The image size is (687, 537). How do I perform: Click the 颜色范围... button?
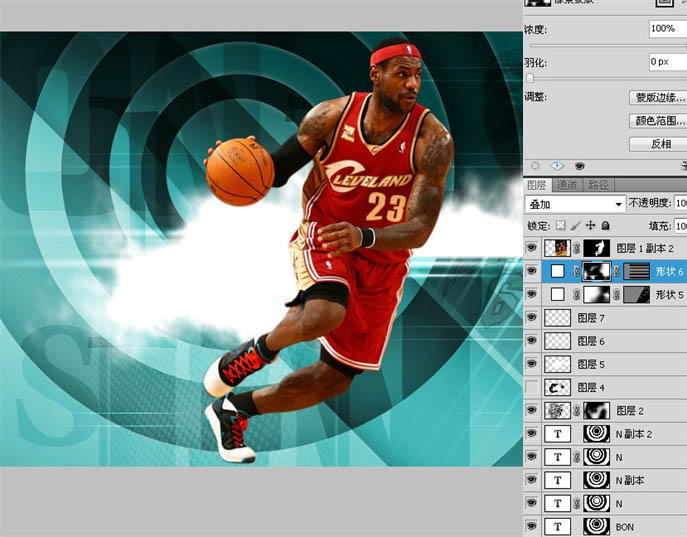pos(658,120)
